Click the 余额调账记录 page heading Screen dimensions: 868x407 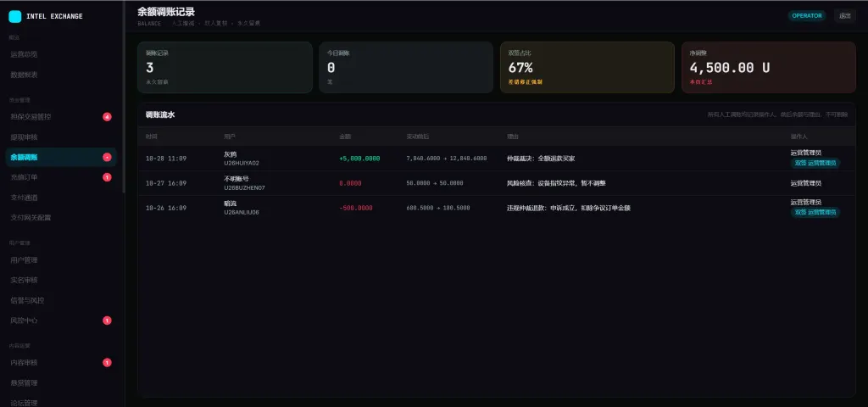tap(166, 12)
